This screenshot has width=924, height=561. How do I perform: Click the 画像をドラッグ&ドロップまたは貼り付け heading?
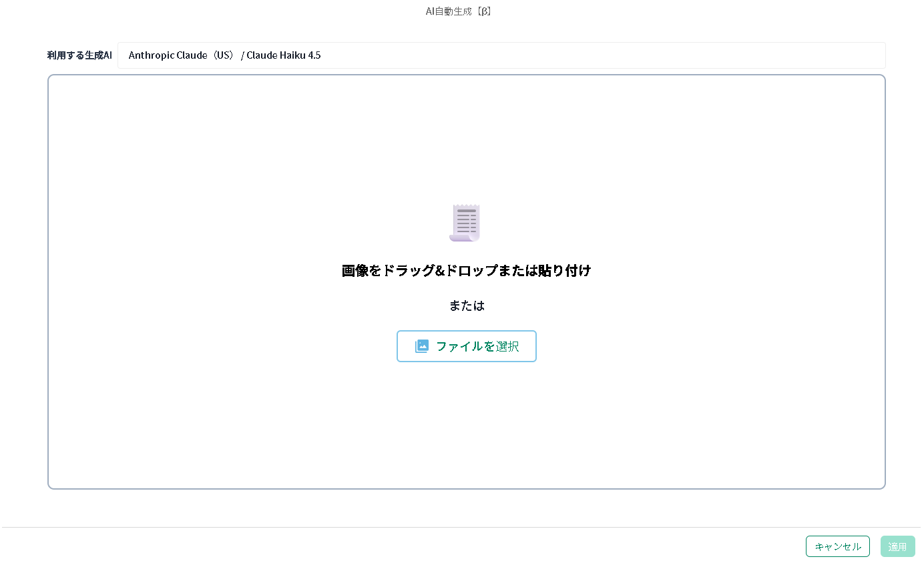click(466, 271)
